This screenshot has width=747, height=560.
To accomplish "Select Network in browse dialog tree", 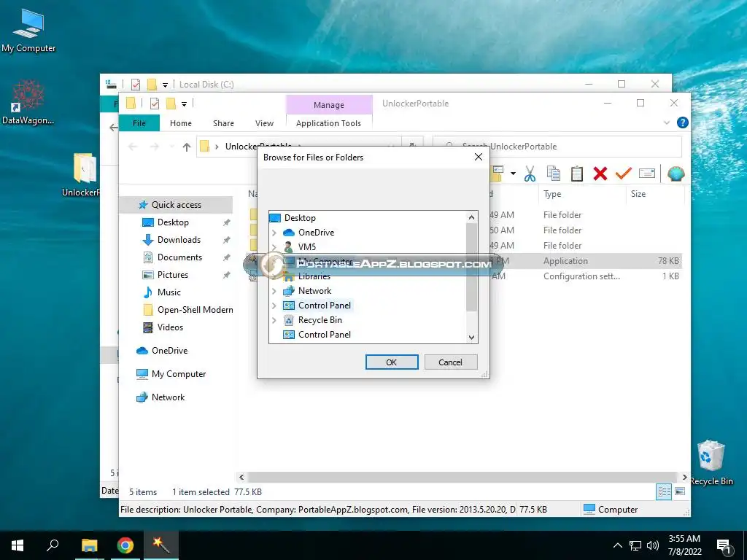I will coord(314,290).
